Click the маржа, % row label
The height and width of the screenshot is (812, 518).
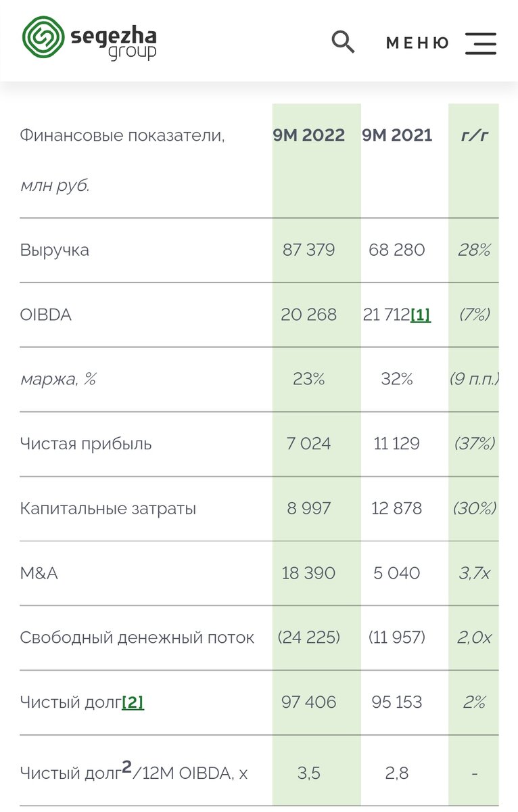[x=57, y=380]
